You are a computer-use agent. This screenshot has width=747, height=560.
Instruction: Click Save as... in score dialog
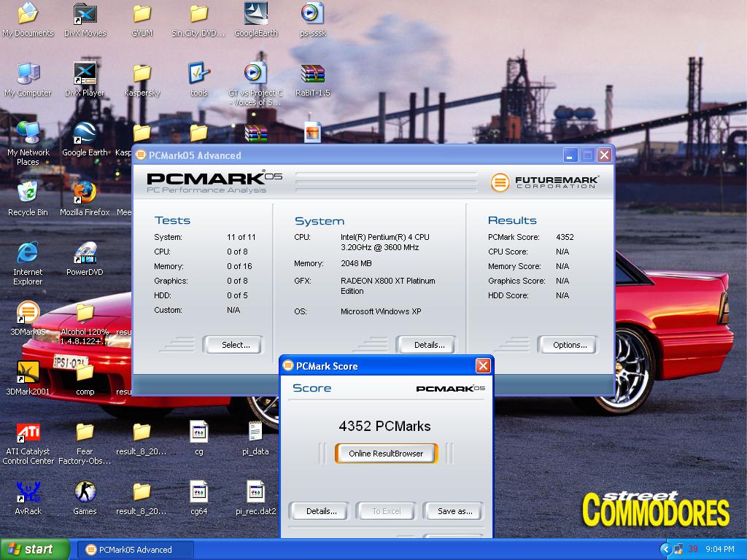[453, 511]
